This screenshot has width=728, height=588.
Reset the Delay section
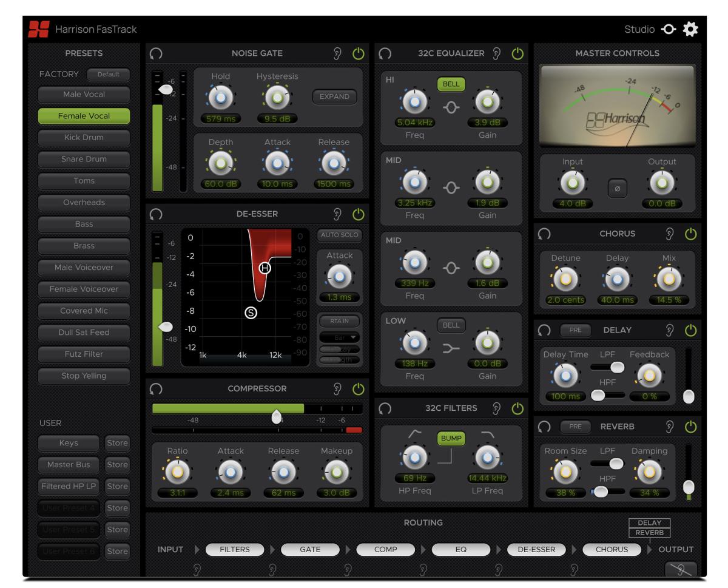pos(544,331)
